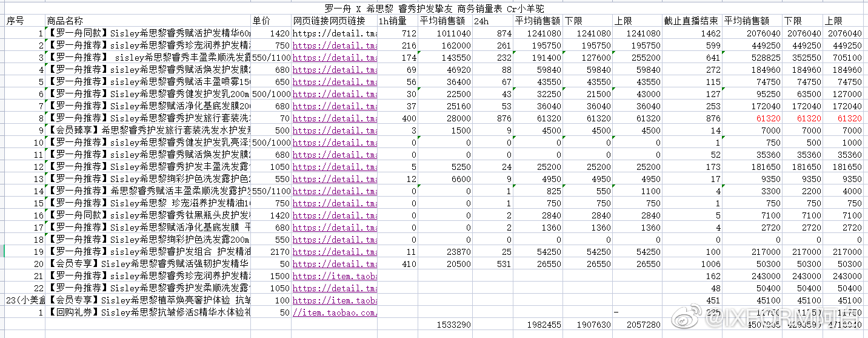
Task: Open the link in product row 2
Action: (x=335, y=46)
